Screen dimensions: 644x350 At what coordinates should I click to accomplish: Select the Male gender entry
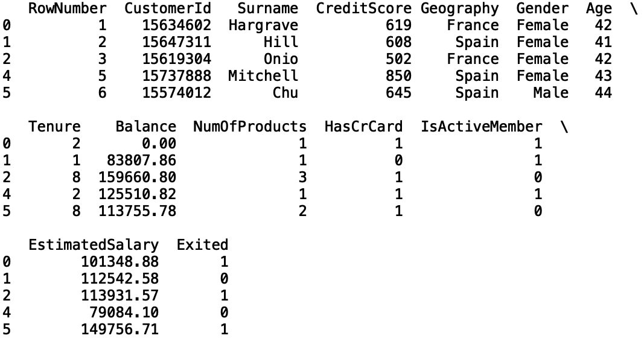pyautogui.click(x=551, y=93)
